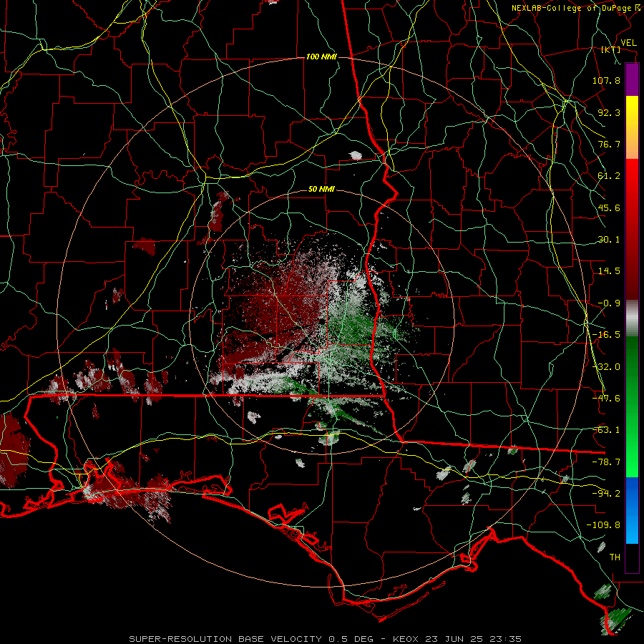Viewport: 644px width, 644px height.
Task: Pick the black TH segment of the color bar
Action: click(632, 558)
